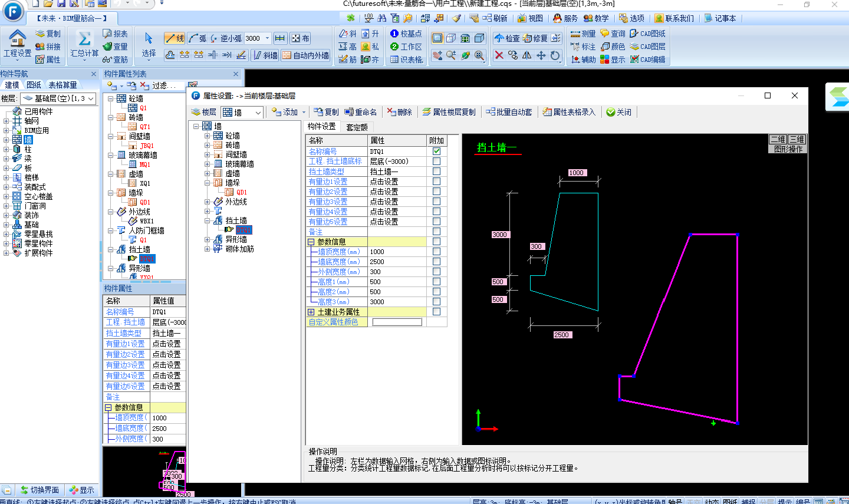This screenshot has height=504, width=849.
Task: Click 有量边1设置 点击设置 cell
Action: pos(397,182)
